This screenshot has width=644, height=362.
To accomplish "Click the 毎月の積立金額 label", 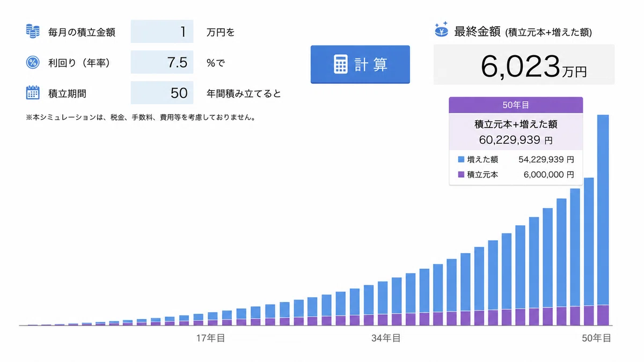I will pyautogui.click(x=81, y=32).
